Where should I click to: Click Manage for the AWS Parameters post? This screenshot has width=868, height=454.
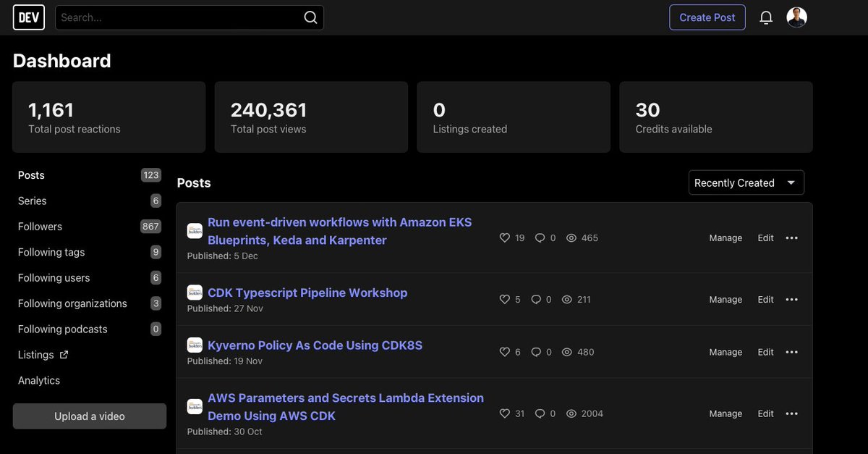pyautogui.click(x=726, y=413)
